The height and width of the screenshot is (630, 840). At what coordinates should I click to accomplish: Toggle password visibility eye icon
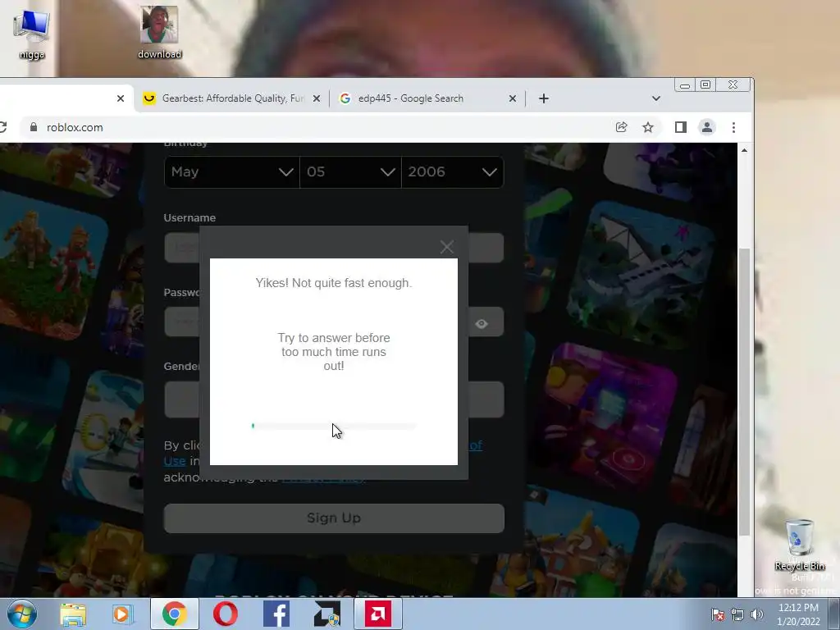(481, 323)
